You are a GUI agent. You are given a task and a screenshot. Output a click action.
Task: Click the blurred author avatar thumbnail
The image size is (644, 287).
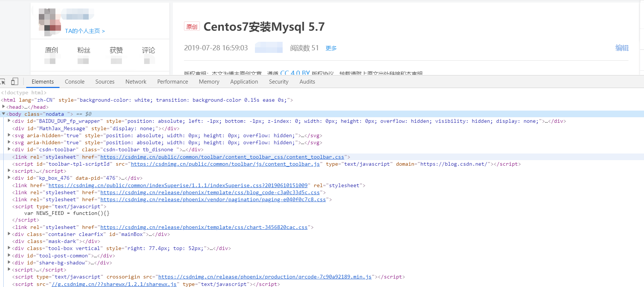50,22
